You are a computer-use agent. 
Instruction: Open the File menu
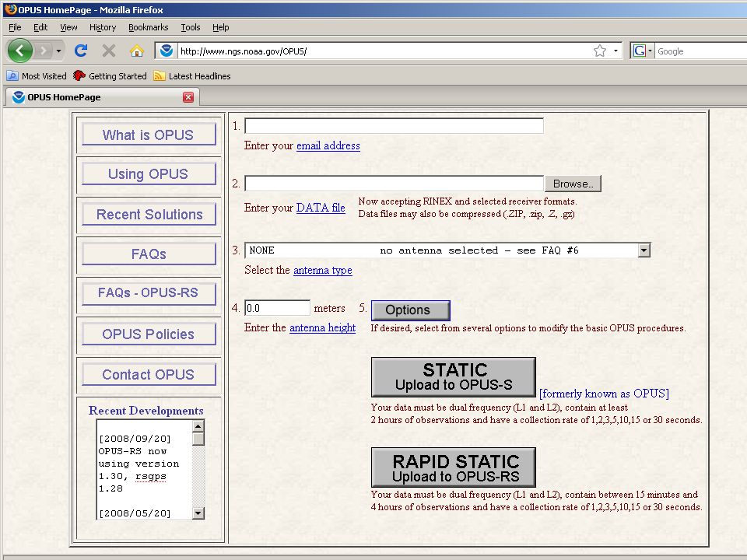coord(15,27)
